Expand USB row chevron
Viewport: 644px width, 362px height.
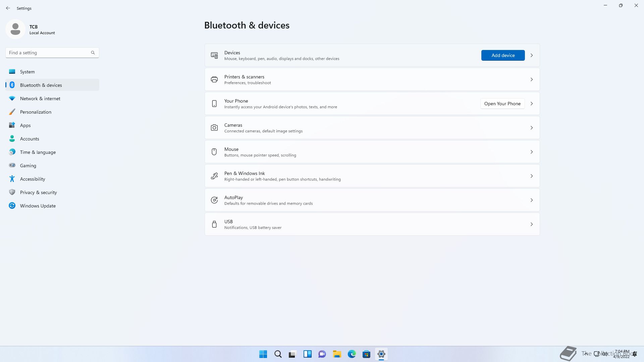(x=532, y=224)
